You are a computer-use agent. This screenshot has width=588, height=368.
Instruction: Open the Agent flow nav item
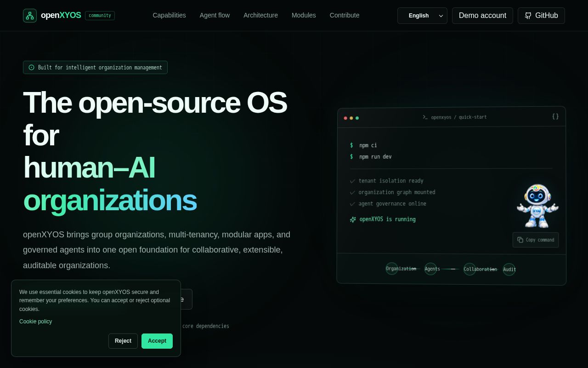(x=215, y=15)
